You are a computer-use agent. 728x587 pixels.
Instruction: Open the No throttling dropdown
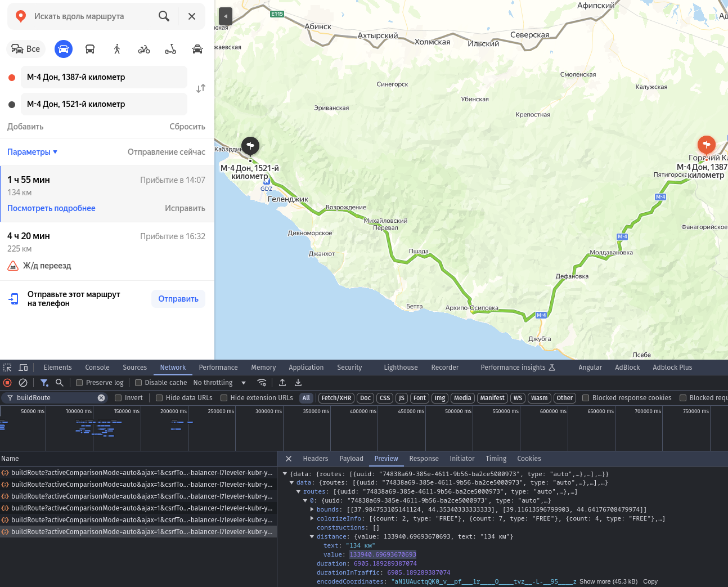tap(219, 383)
